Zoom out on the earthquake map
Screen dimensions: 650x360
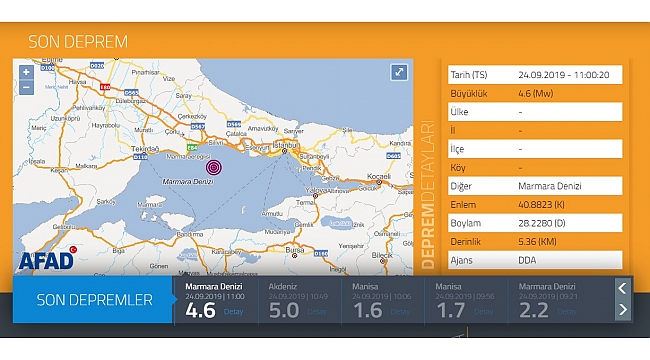click(x=26, y=87)
